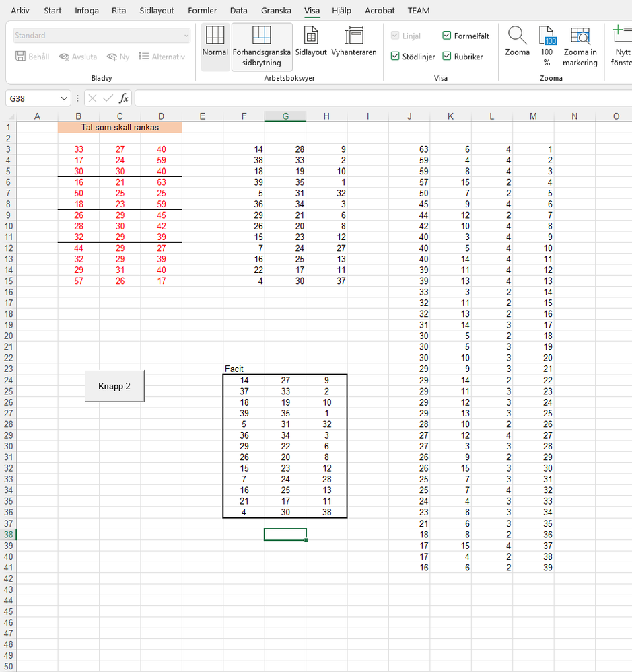
Task: Open the TEAM tab
Action: coord(419,11)
